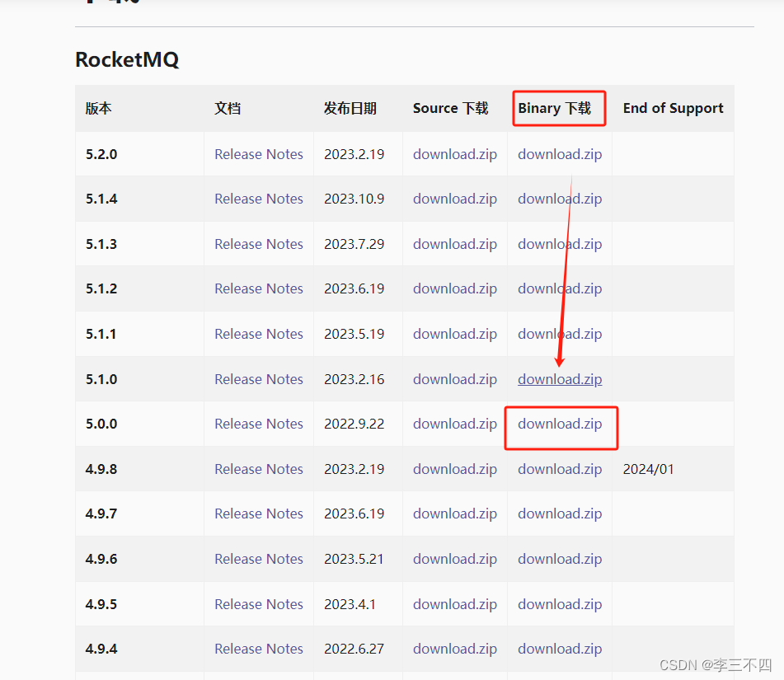Click the End of Support column header
This screenshot has height=680, width=784.
[673, 108]
